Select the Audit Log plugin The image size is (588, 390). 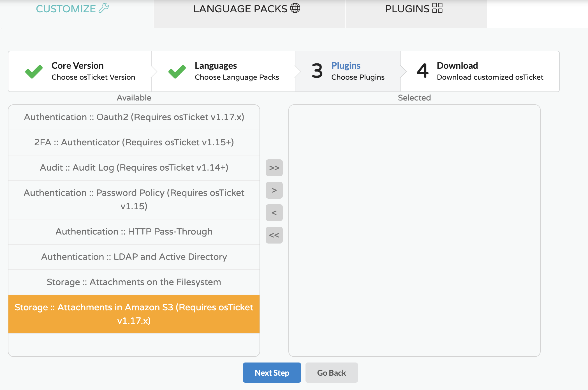(134, 168)
